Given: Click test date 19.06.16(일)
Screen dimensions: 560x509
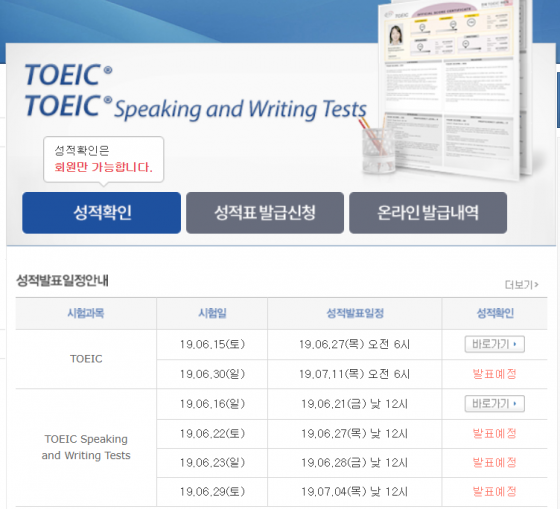Looking at the screenshot, I should [212, 404].
